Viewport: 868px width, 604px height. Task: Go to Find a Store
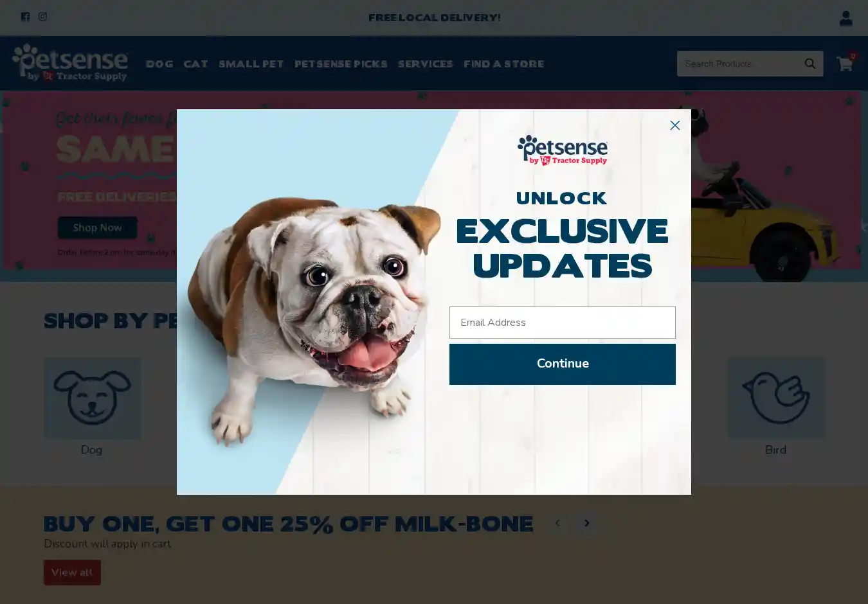pos(503,64)
